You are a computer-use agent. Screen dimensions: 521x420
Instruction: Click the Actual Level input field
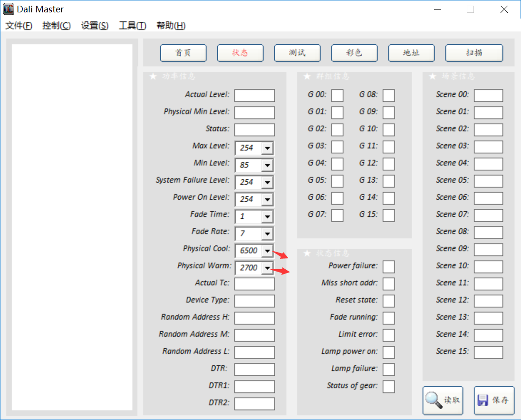254,95
